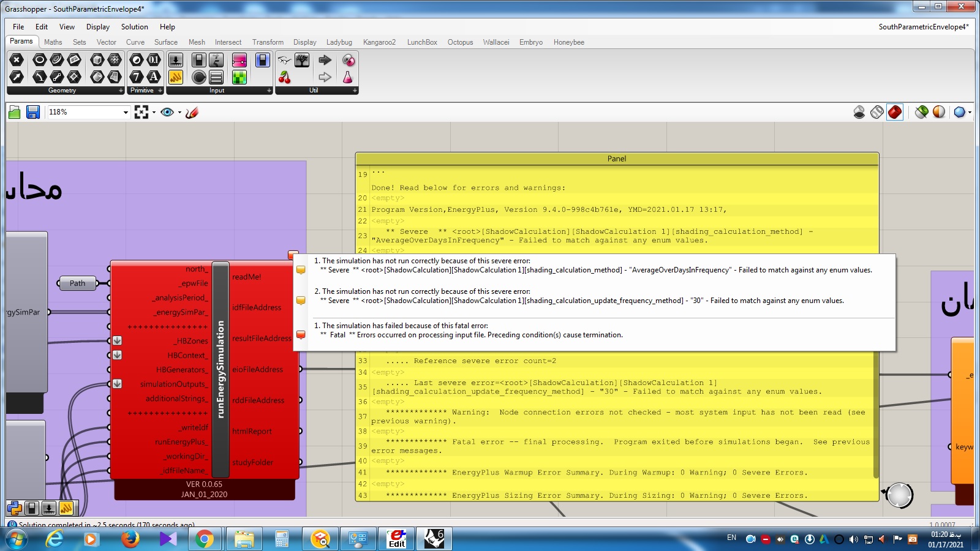
Task: Click the red sketch pencil icon
Action: 192,112
